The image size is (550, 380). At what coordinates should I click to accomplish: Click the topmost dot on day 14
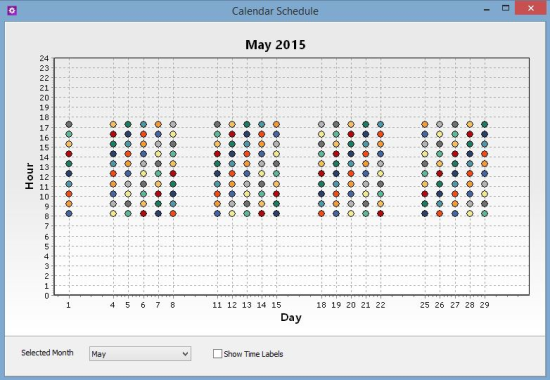pos(262,124)
